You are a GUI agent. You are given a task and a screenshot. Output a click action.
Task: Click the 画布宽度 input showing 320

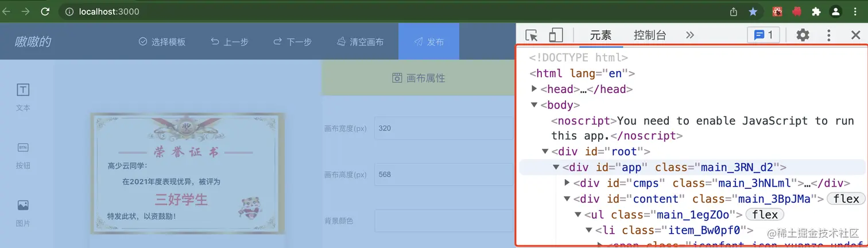coord(444,128)
